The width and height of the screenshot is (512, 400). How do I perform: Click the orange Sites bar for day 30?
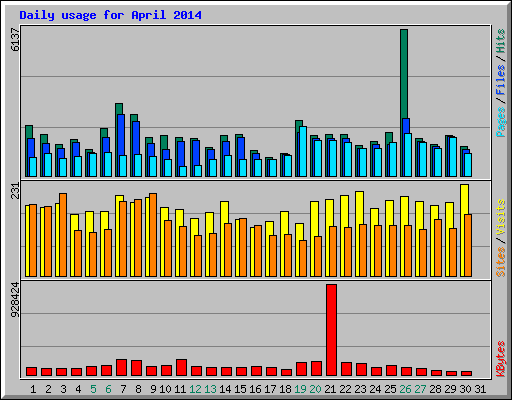tap(468, 245)
